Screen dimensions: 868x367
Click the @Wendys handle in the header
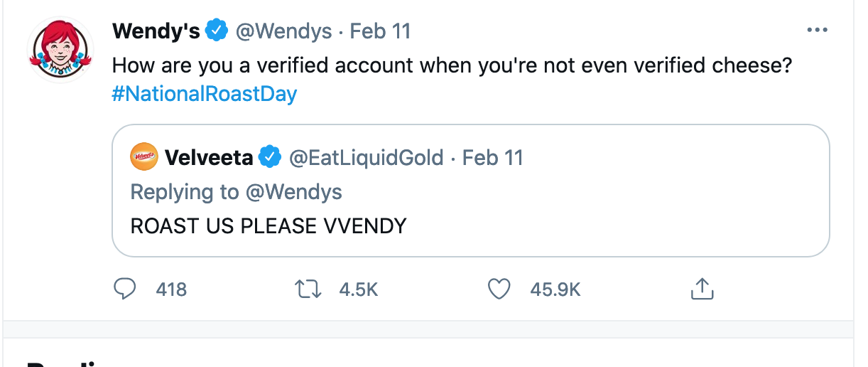click(283, 31)
